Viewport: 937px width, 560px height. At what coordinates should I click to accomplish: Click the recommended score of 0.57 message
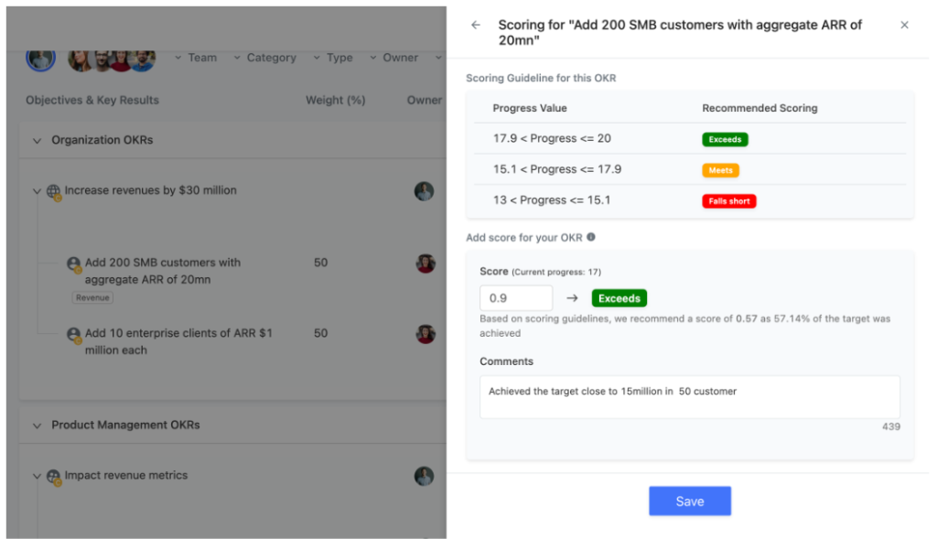(x=684, y=326)
